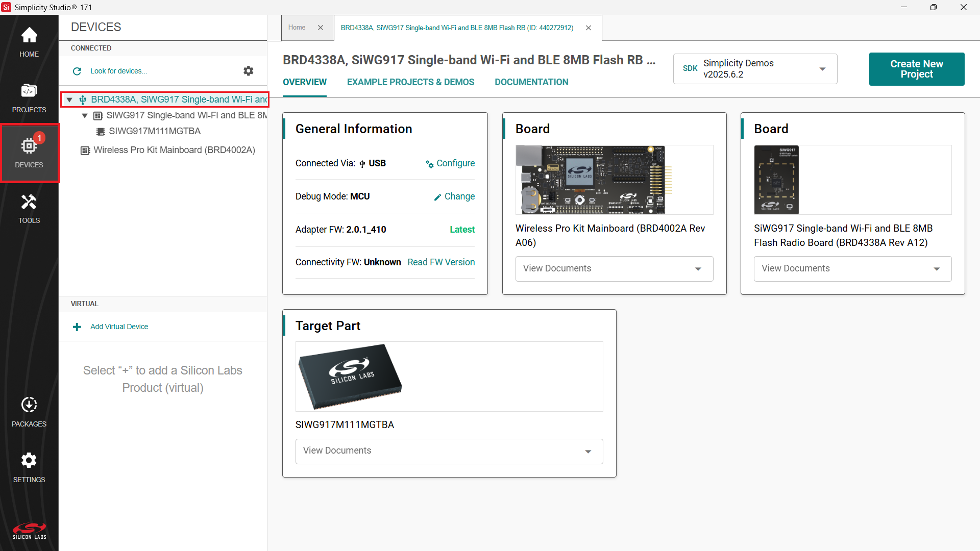The image size is (980, 551).
Task: Open the Tools icon in sidebar
Action: click(x=29, y=208)
